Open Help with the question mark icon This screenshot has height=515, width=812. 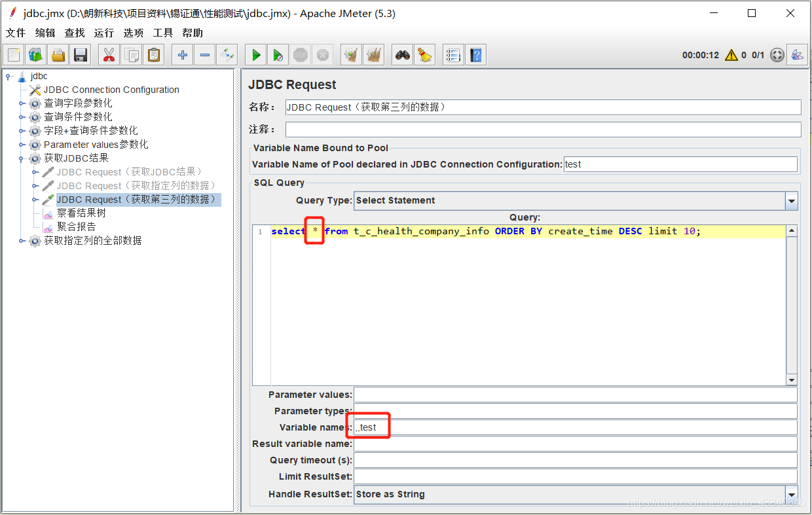point(475,55)
